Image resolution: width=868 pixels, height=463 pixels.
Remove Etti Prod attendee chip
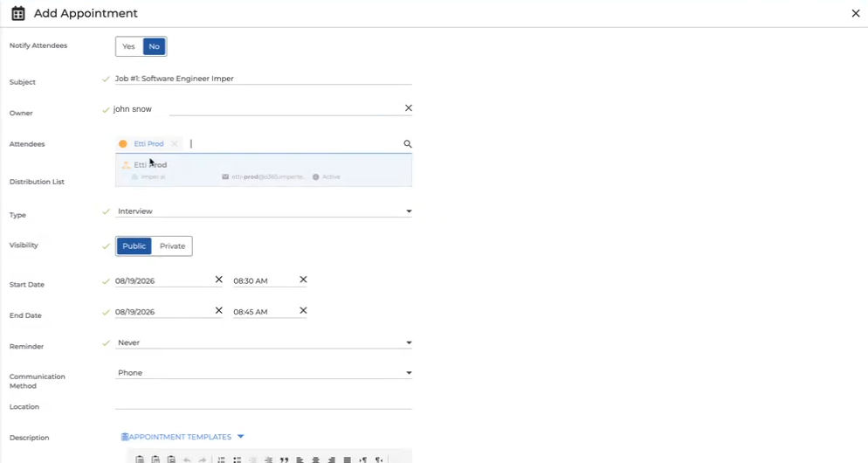[175, 144]
